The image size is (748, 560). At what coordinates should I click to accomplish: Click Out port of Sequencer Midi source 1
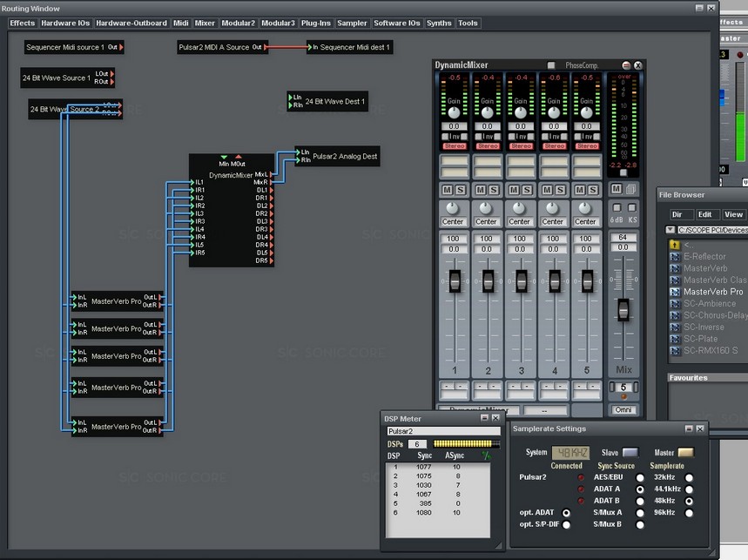pyautogui.click(x=121, y=47)
